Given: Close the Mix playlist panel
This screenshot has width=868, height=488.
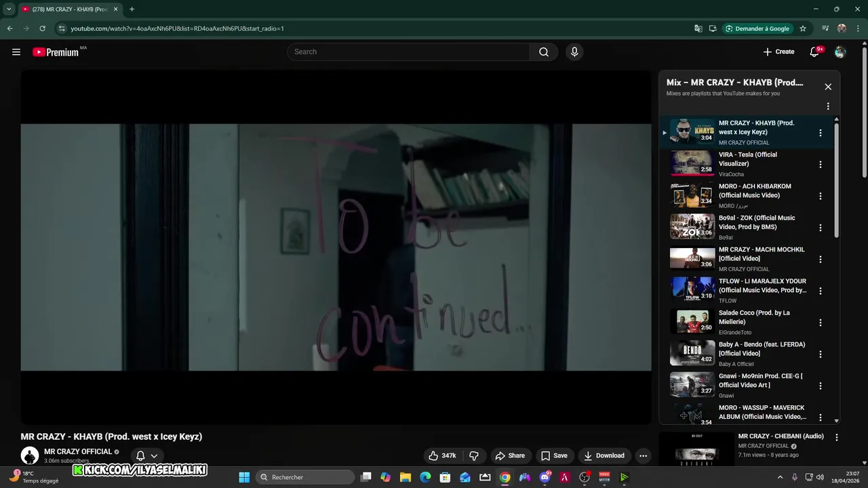Looking at the screenshot, I should point(828,87).
